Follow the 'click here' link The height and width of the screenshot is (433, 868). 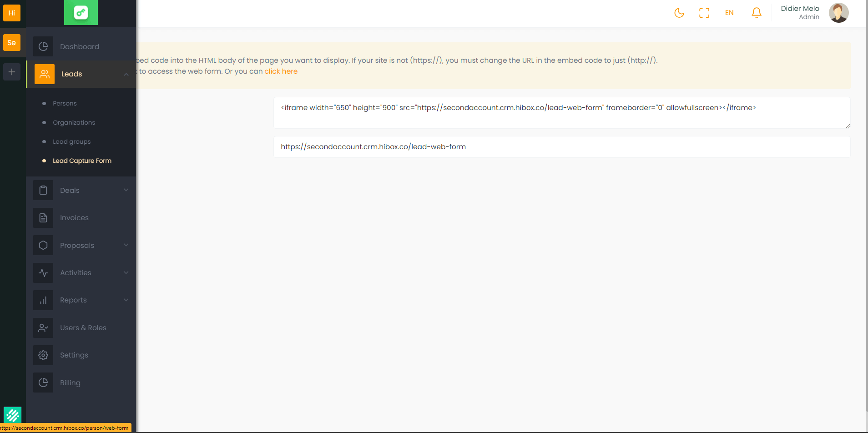[x=281, y=71]
